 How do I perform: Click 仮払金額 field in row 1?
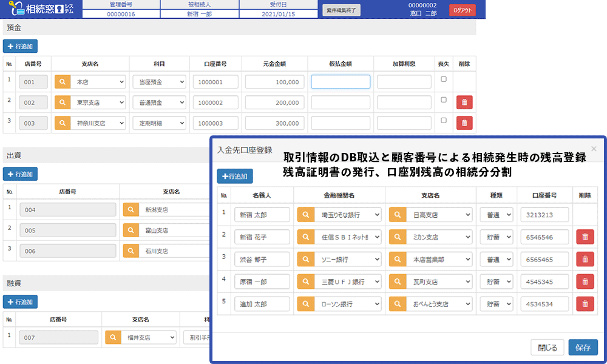tap(341, 82)
